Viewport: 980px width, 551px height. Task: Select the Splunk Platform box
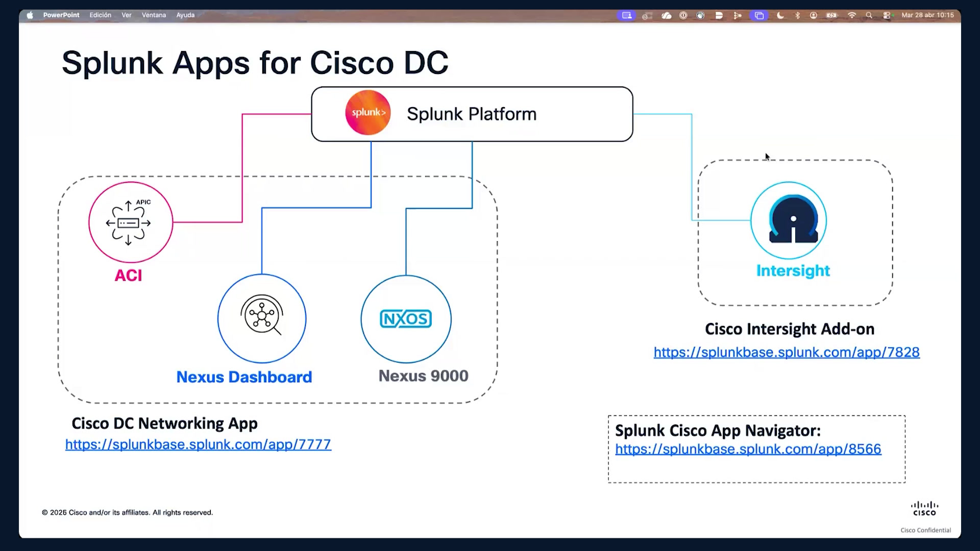(x=472, y=114)
